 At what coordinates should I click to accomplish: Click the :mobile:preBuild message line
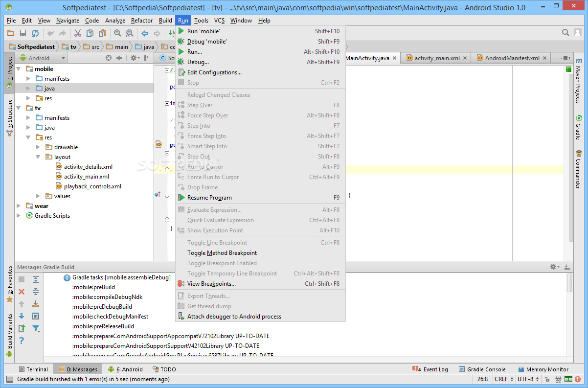[x=93, y=287]
